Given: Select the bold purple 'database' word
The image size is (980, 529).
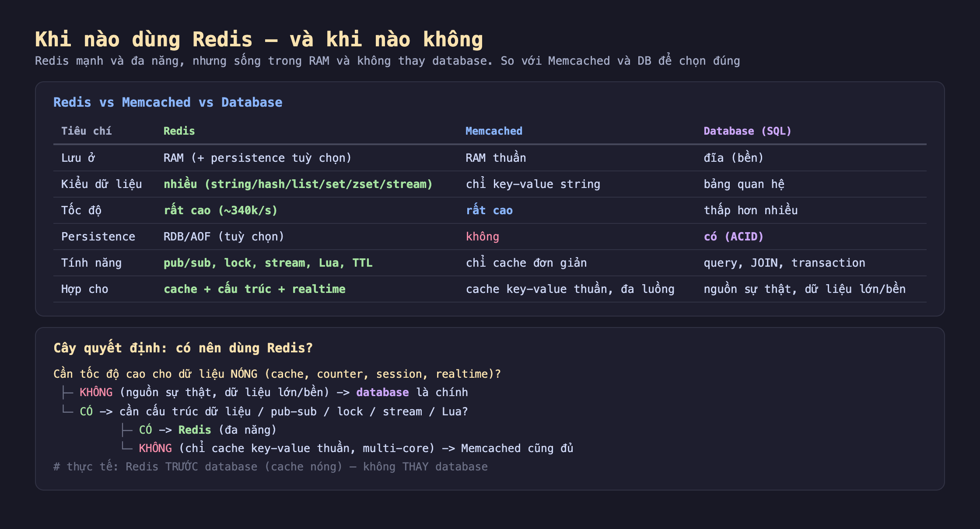Looking at the screenshot, I should (382, 392).
